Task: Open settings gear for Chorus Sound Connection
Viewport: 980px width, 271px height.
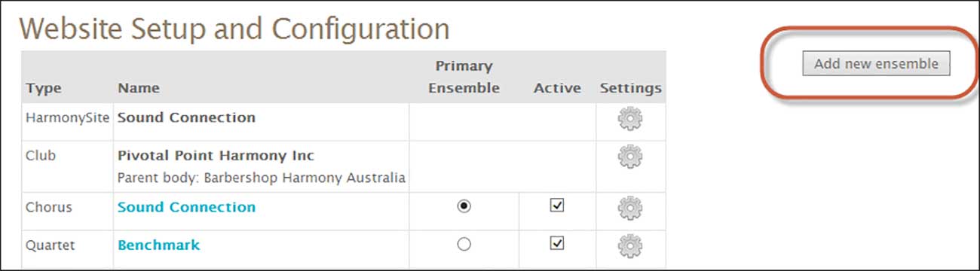Action: (x=630, y=208)
